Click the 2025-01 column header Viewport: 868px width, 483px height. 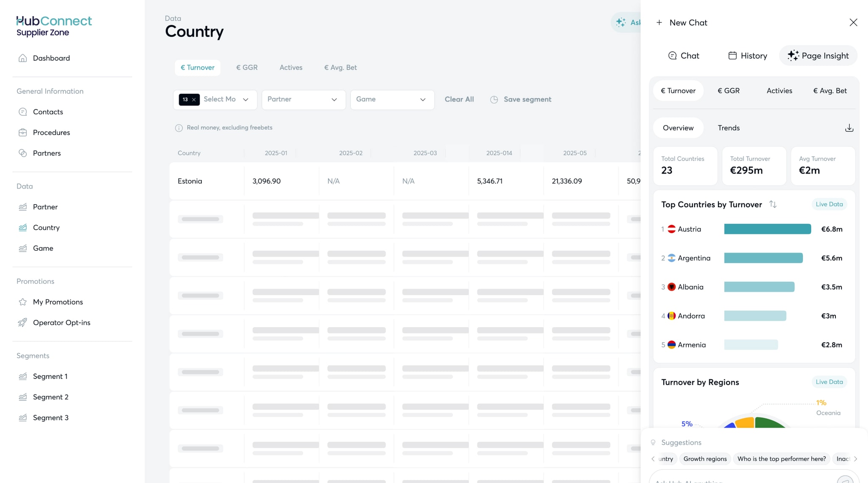coord(276,153)
